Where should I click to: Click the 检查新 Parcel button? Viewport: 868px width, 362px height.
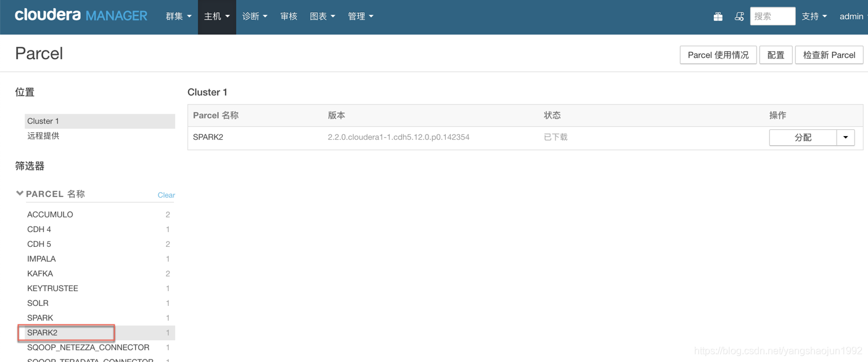[829, 55]
